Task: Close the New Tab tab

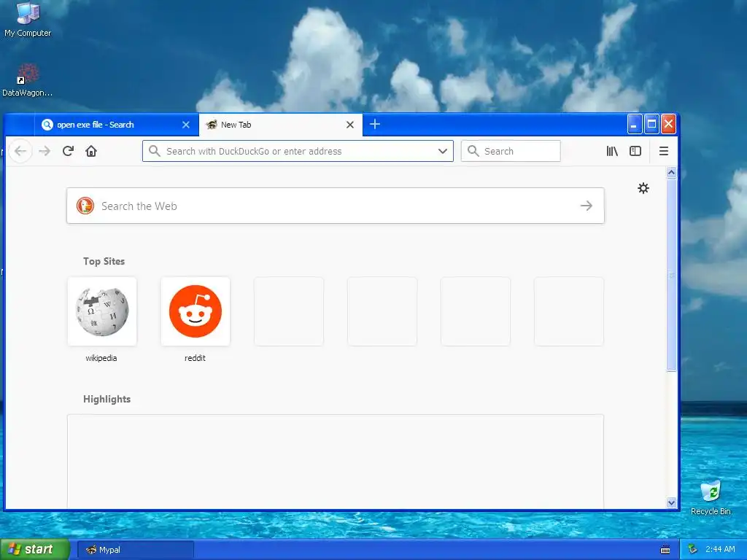Action: (x=350, y=125)
